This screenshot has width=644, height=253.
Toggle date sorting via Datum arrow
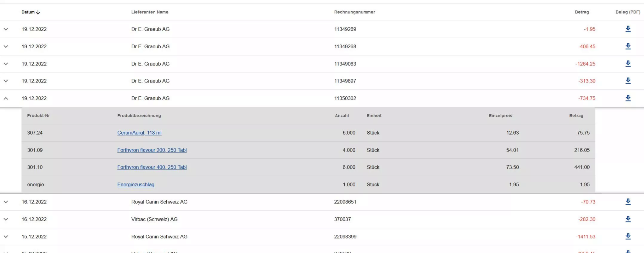tap(38, 12)
